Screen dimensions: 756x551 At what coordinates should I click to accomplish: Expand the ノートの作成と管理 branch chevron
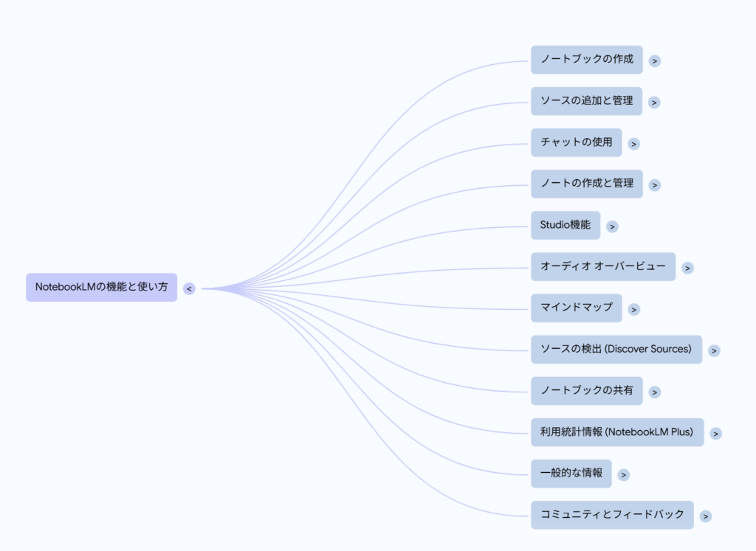(x=654, y=185)
